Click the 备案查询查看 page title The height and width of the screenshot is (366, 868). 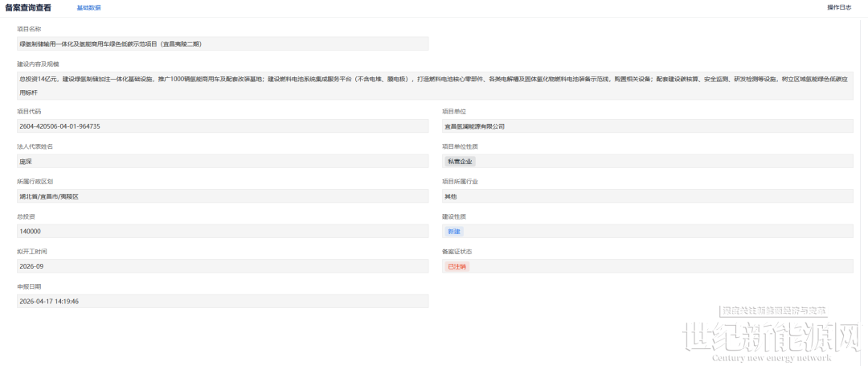[x=28, y=7]
